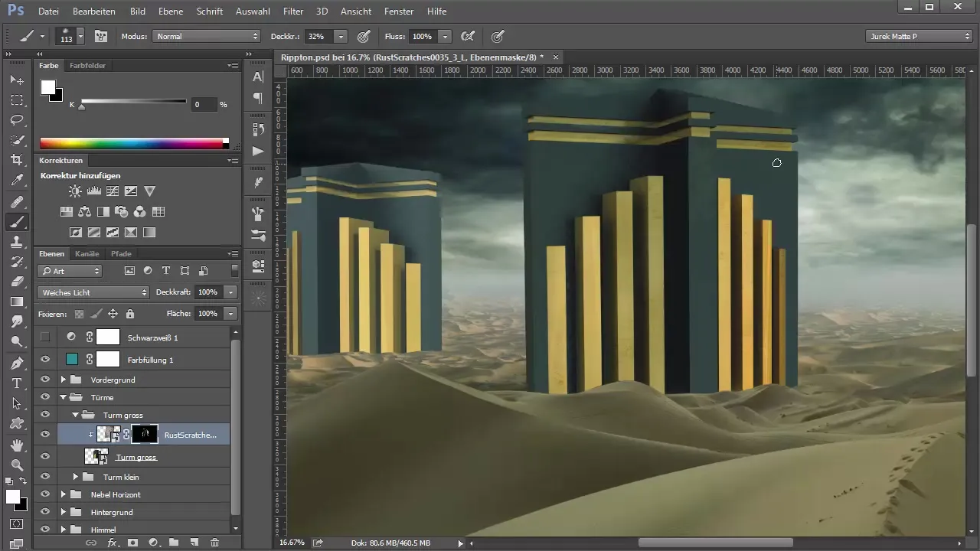This screenshot has height=551, width=980.
Task: Open the Datei menu
Action: pos(47,11)
